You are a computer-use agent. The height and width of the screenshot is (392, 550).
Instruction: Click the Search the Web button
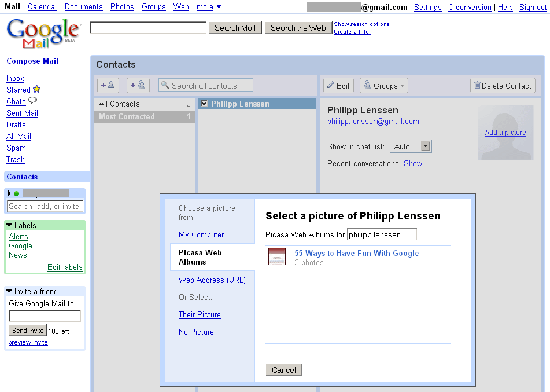click(298, 28)
